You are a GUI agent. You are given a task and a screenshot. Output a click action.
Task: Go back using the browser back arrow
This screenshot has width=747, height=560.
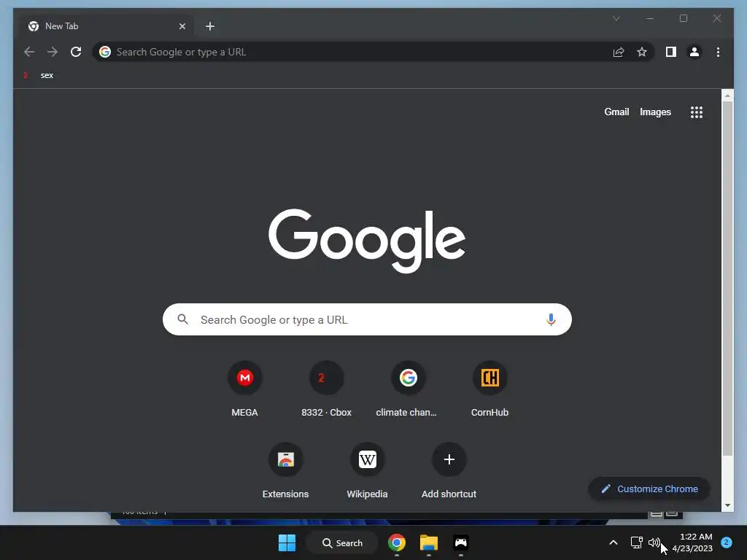click(x=29, y=52)
